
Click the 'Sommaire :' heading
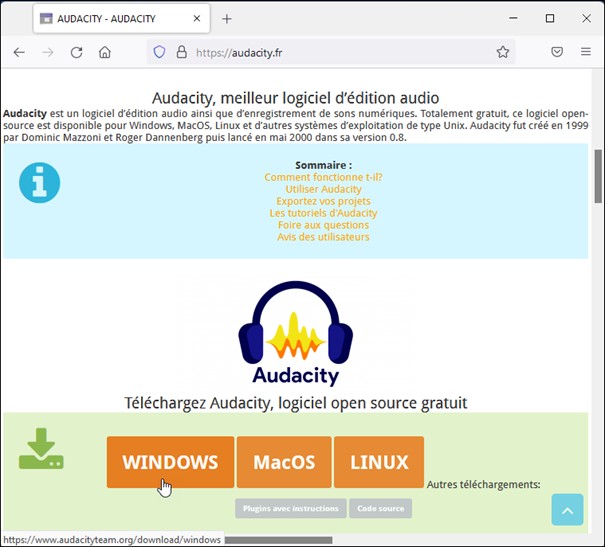tap(323, 165)
